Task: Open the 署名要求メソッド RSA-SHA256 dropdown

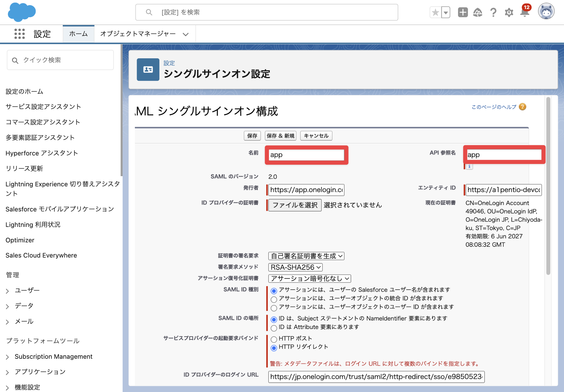Action: pos(295,267)
